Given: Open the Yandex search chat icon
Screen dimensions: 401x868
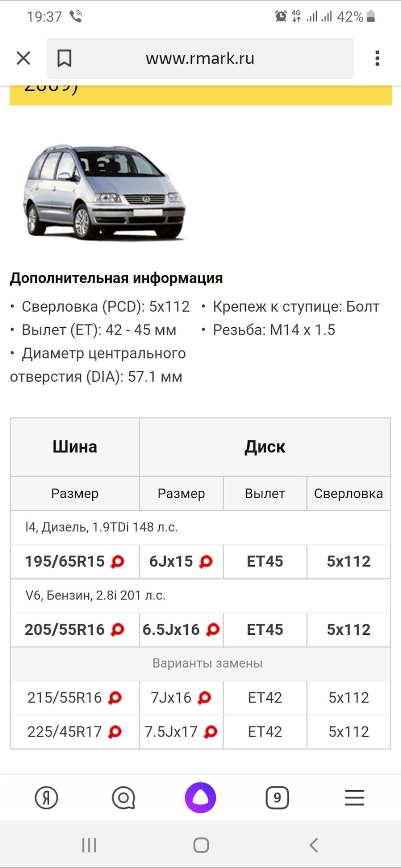Looking at the screenshot, I should [123, 798].
